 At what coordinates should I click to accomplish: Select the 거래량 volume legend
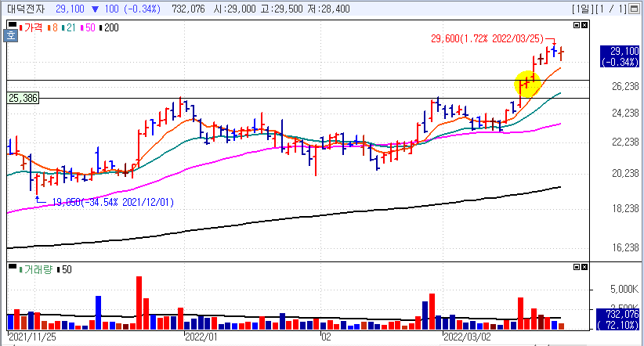(36, 269)
